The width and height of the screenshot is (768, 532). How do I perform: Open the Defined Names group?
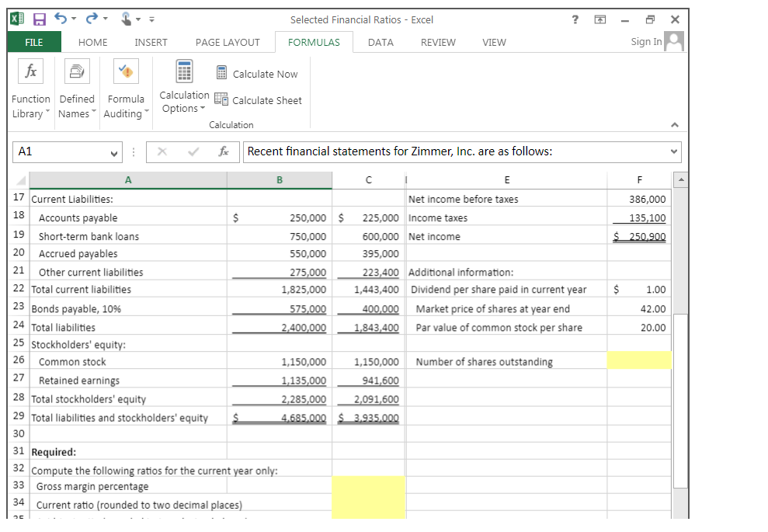pyautogui.click(x=77, y=89)
